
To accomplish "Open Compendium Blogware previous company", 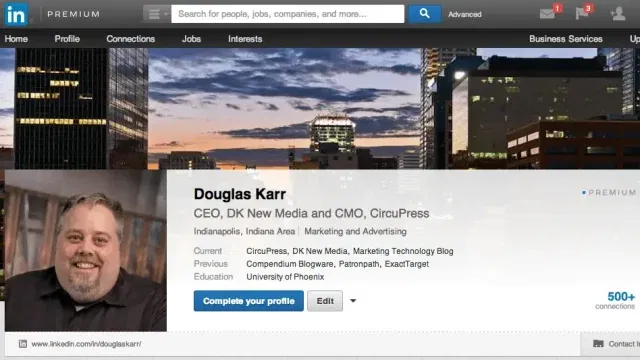I will (290, 264).
